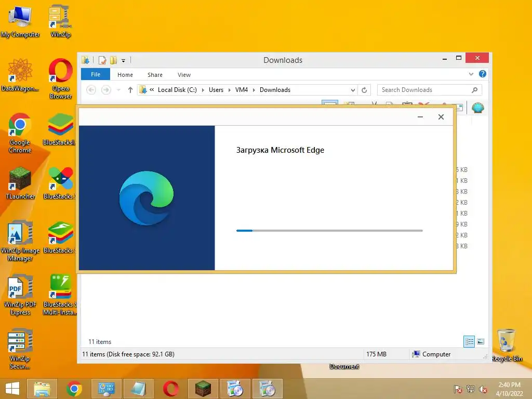Click the Downloads window help icon

coord(483,74)
